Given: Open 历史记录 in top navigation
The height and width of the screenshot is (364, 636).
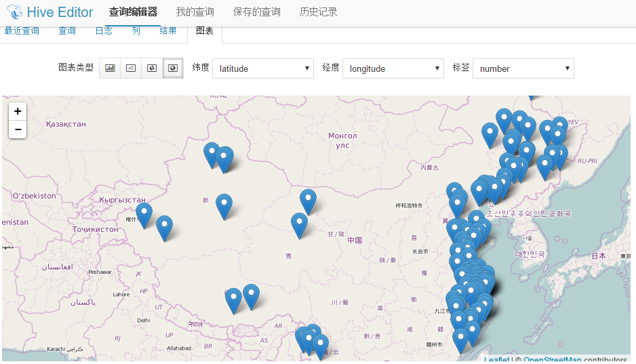Looking at the screenshot, I should 319,12.
